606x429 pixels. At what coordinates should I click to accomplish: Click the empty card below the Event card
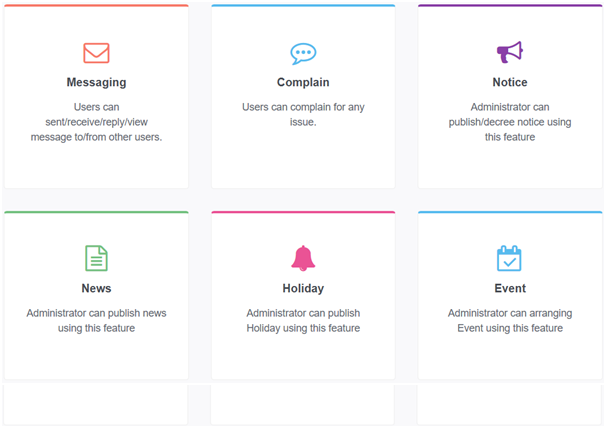tap(509, 405)
